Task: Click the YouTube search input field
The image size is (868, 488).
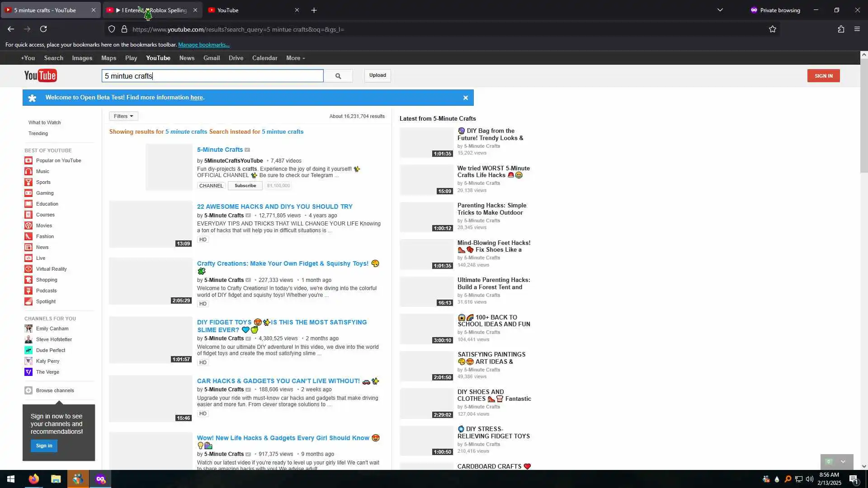Action: 212,76
